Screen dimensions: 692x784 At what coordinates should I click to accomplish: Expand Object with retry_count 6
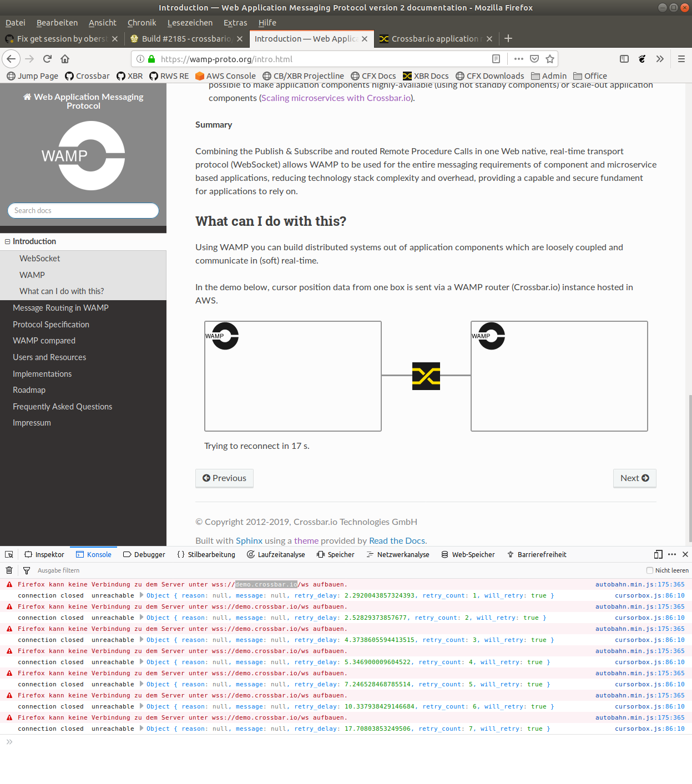coord(142,706)
